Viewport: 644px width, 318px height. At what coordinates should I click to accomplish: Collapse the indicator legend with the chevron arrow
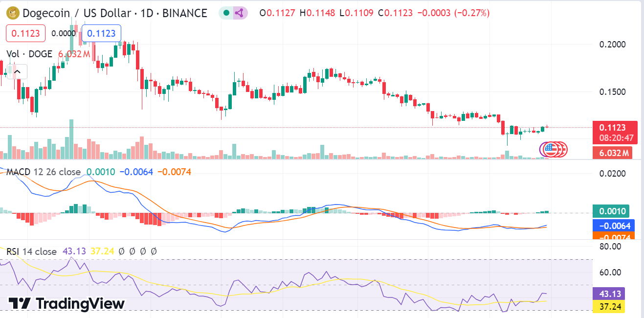17,72
